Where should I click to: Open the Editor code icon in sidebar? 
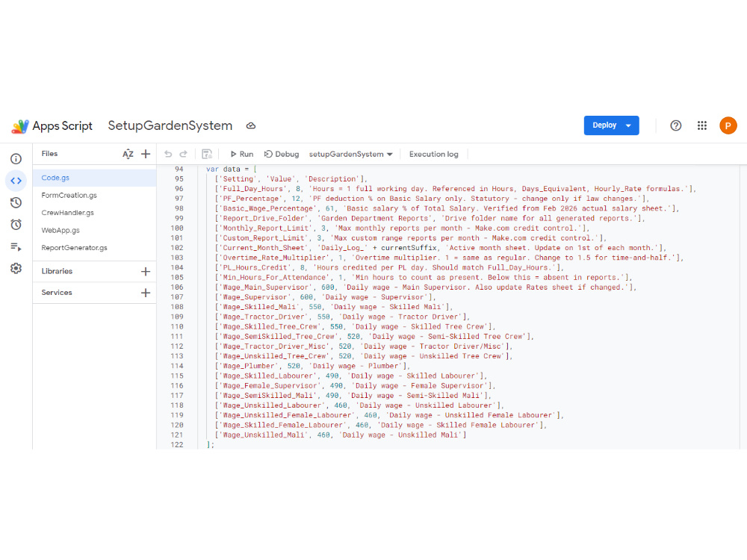16,181
